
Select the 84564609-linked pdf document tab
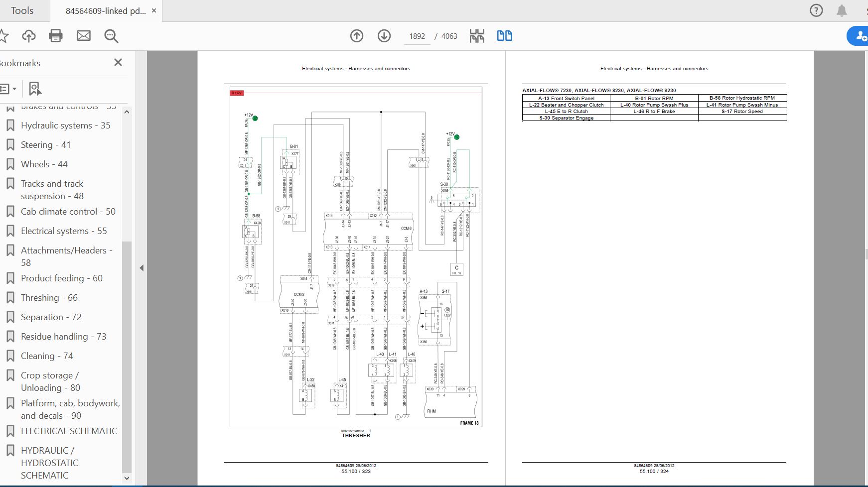(x=106, y=11)
